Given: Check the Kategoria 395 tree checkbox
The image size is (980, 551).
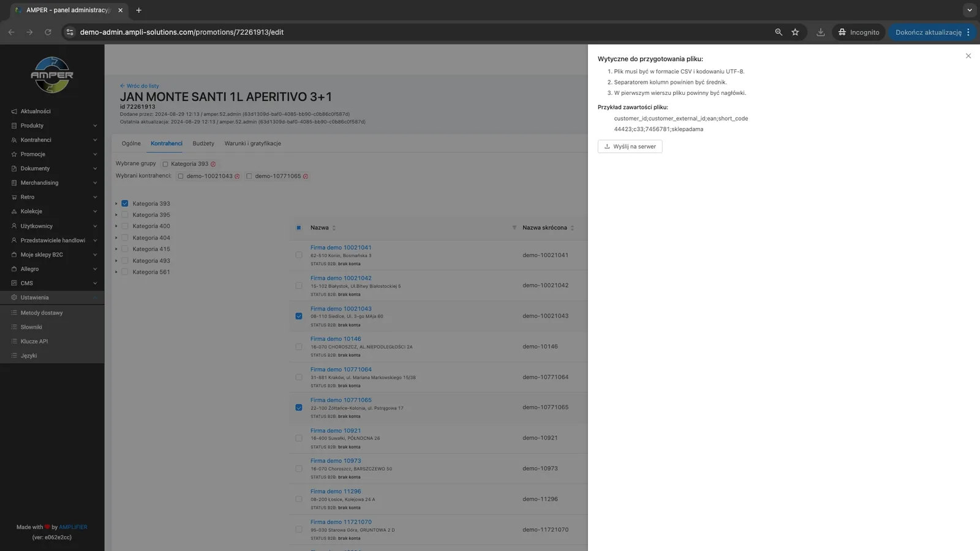Looking at the screenshot, I should click(125, 215).
